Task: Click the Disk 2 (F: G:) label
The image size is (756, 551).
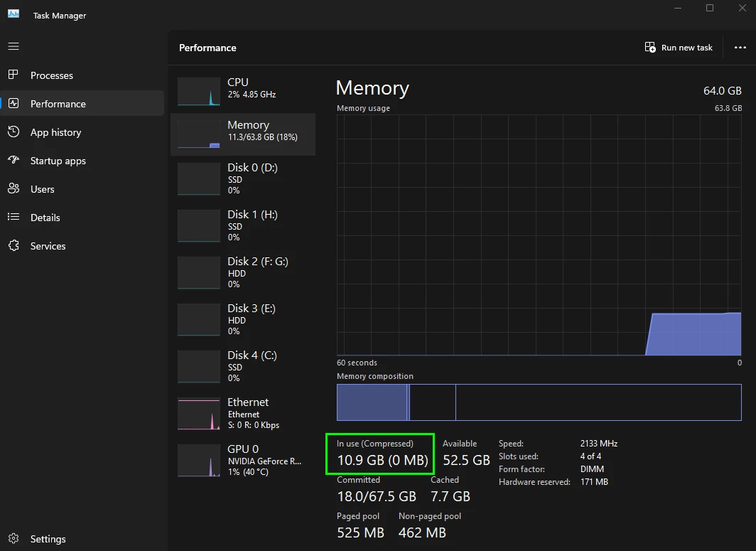Action: (x=257, y=262)
